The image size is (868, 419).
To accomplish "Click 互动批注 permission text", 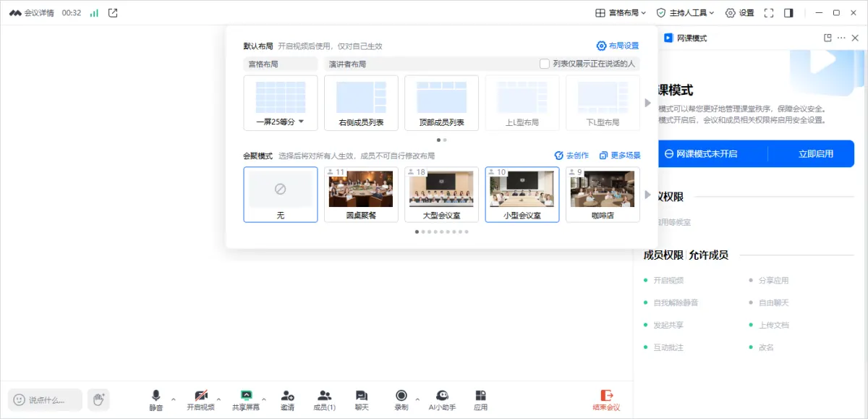I will [668, 347].
